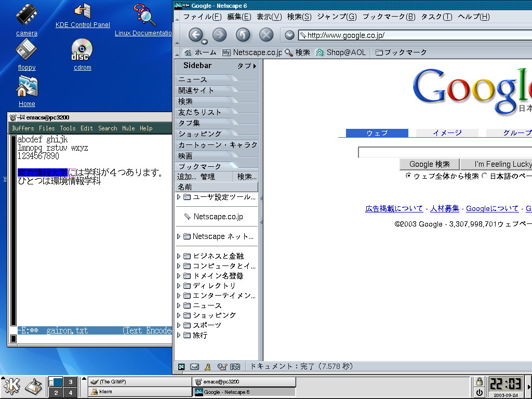Viewport: 532px width, 399px height.
Task: Click the Googleについて link
Action: pyautogui.click(x=492, y=209)
